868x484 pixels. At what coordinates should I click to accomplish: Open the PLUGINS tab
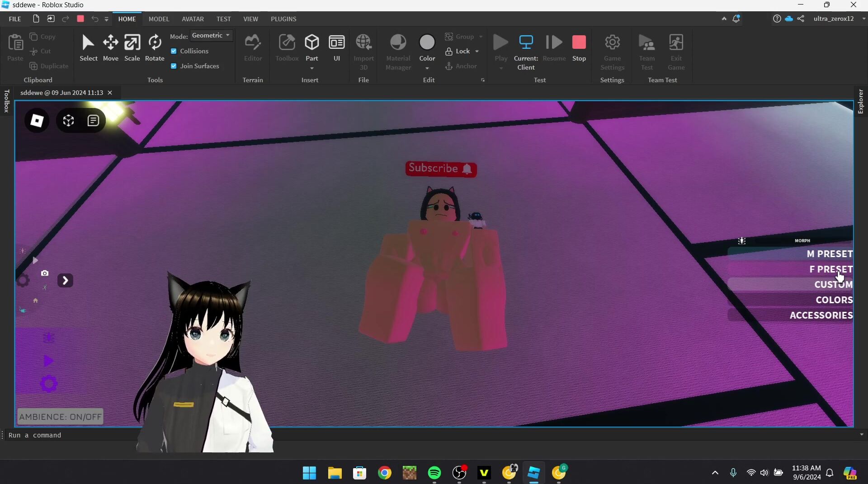pyautogui.click(x=283, y=19)
